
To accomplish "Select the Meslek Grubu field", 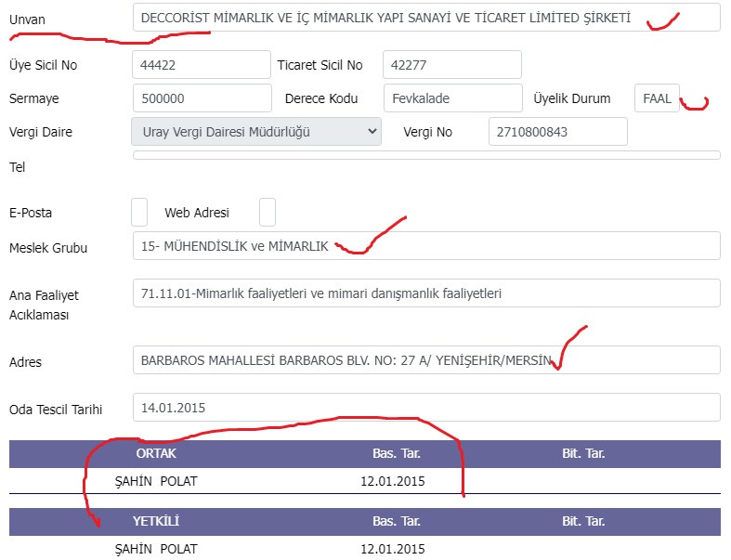I will 426,246.
